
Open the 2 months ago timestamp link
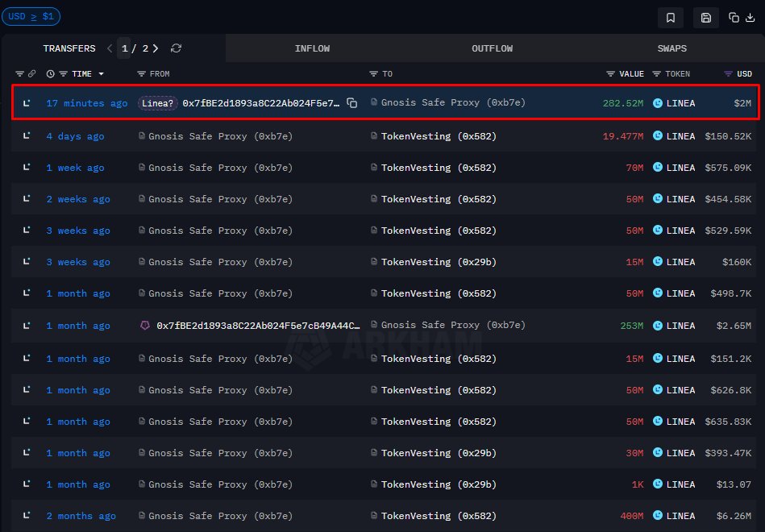[81, 516]
